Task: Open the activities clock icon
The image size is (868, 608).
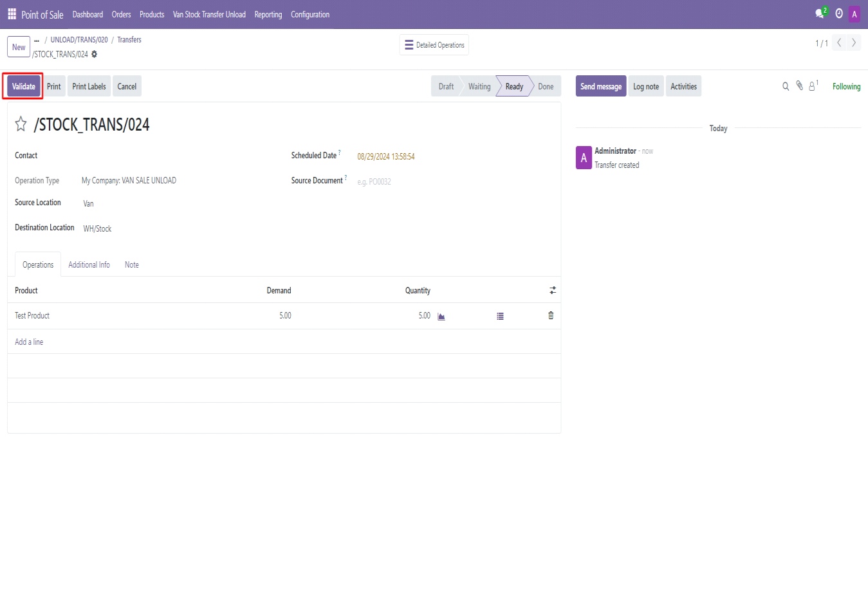Action: point(839,14)
